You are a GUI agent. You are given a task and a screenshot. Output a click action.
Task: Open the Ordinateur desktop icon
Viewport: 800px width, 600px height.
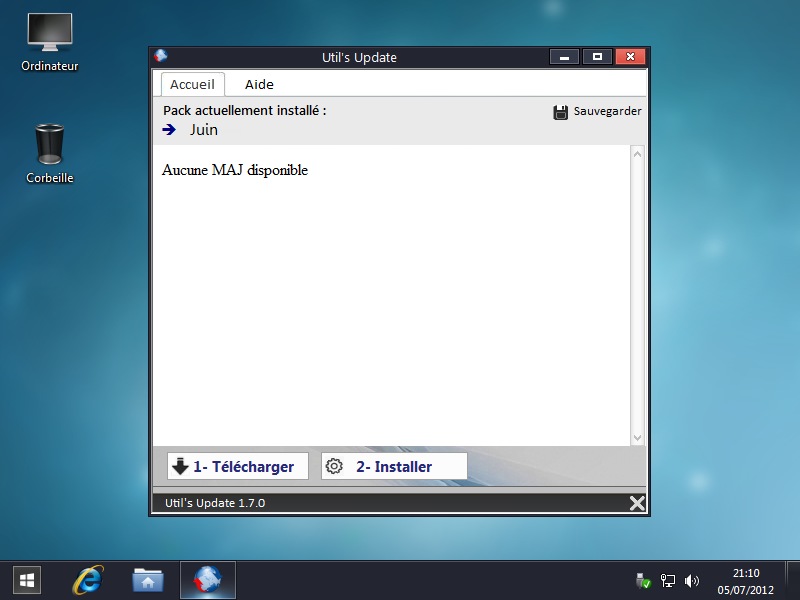pyautogui.click(x=49, y=42)
